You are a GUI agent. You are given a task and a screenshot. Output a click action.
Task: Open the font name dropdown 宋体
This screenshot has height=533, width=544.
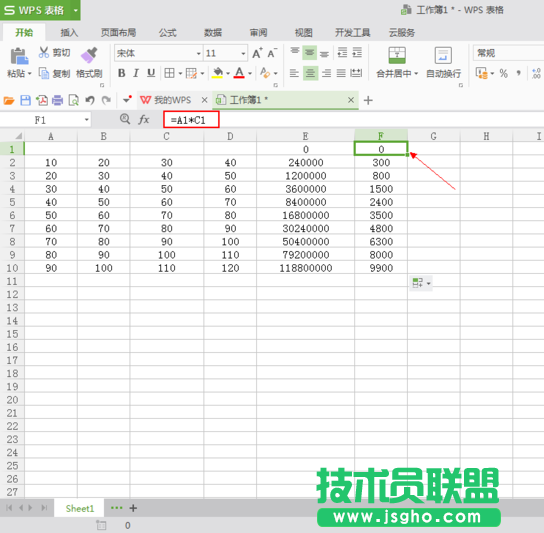(x=199, y=53)
